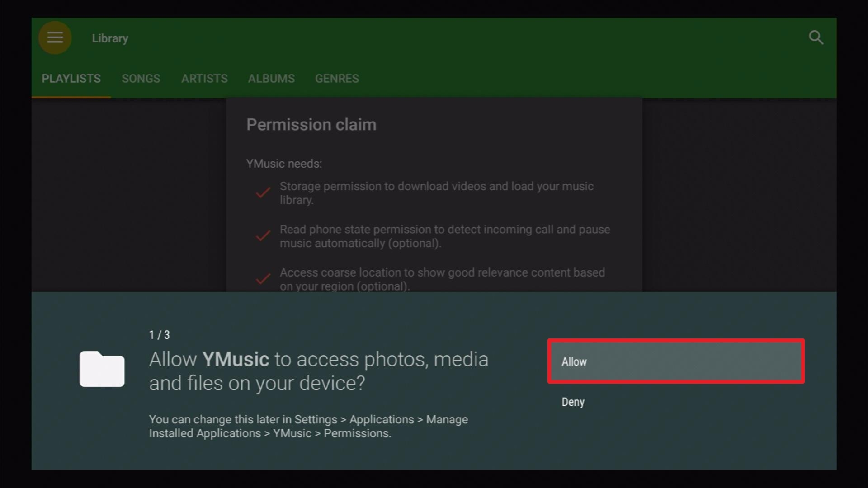The width and height of the screenshot is (868, 488).
Task: Click the storage permission checkmark
Action: [x=263, y=193]
